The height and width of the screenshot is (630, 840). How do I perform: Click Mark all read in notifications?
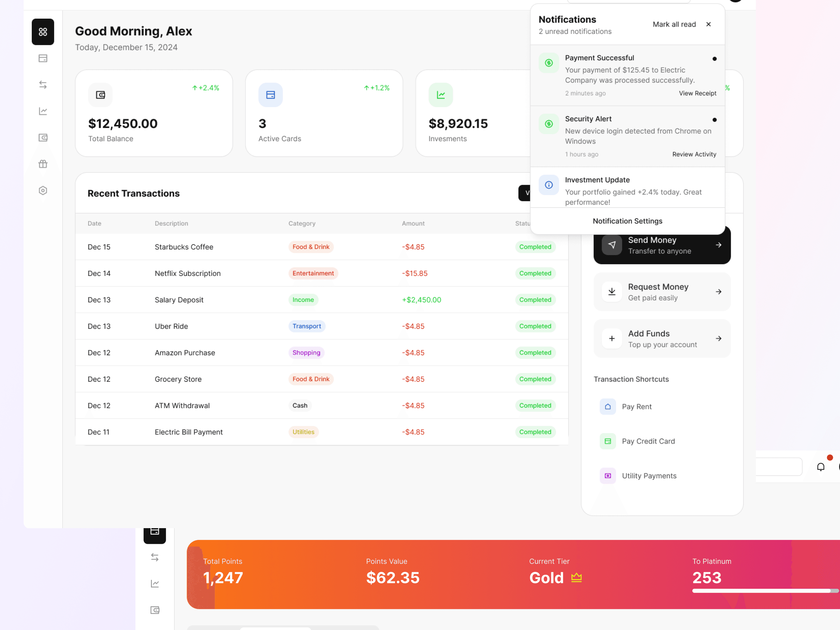tap(674, 24)
